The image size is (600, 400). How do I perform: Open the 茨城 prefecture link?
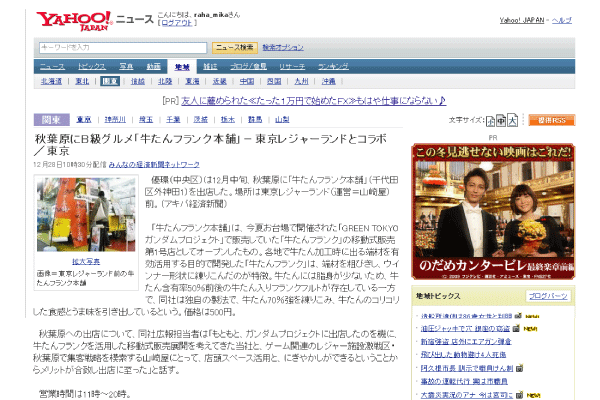pos(201,120)
